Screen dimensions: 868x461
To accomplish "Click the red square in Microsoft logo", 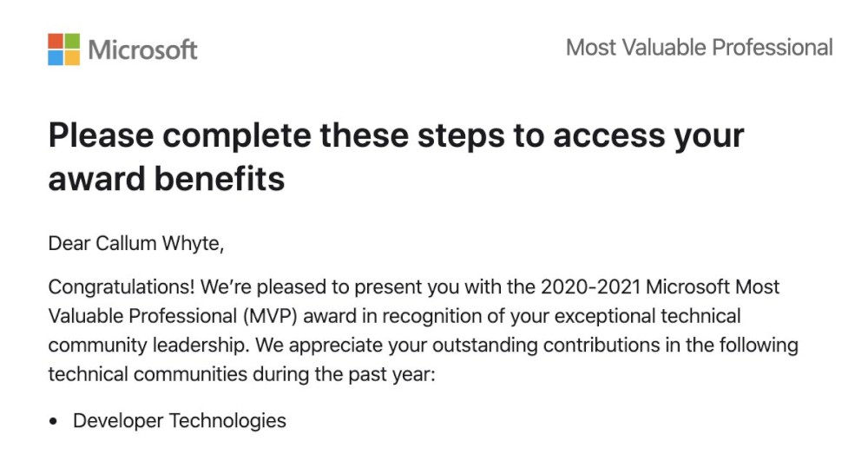I will pyautogui.click(x=56, y=41).
